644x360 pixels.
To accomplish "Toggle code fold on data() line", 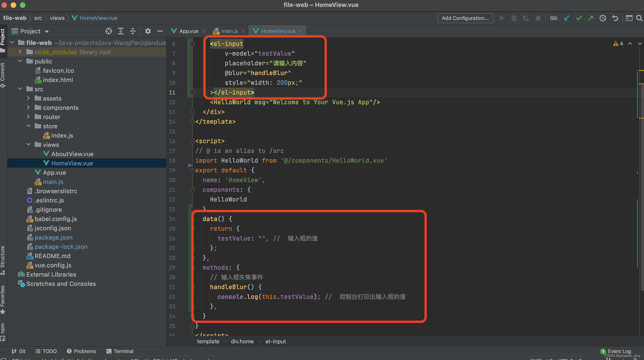I will (x=193, y=219).
